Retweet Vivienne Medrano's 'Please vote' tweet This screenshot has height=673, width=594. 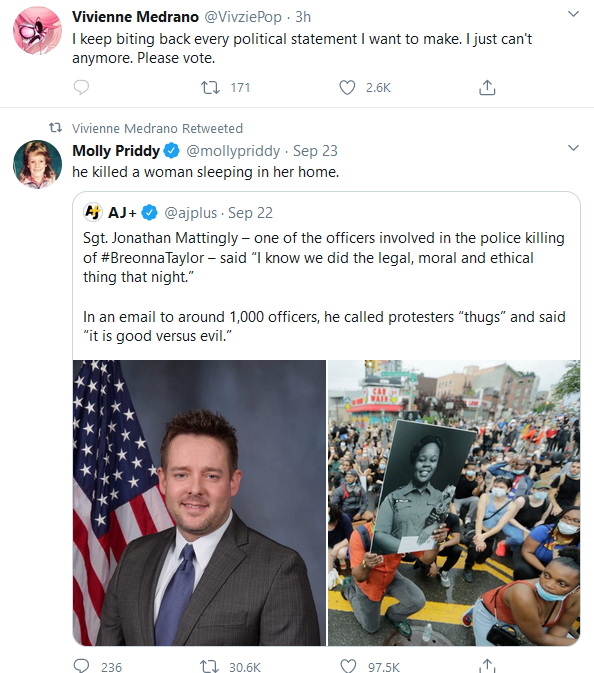[210, 88]
